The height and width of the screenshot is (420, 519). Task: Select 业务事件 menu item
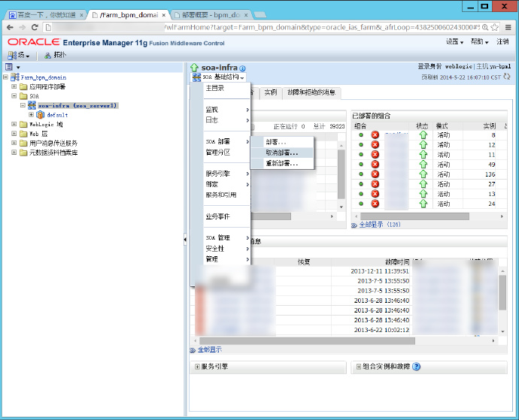pyautogui.click(x=226, y=216)
